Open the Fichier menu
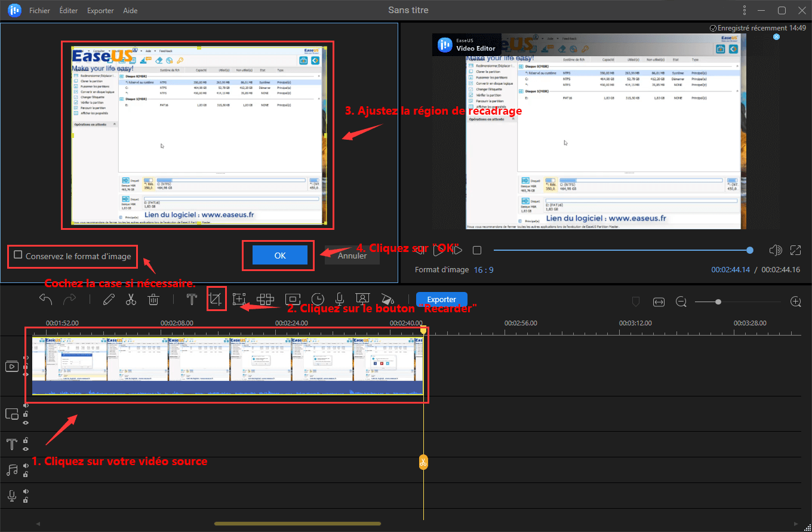Screen dimensions: 812x532 39,11
